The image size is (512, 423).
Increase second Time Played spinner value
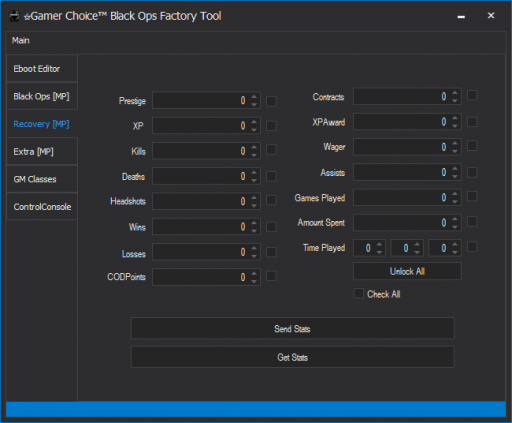pyautogui.click(x=417, y=244)
